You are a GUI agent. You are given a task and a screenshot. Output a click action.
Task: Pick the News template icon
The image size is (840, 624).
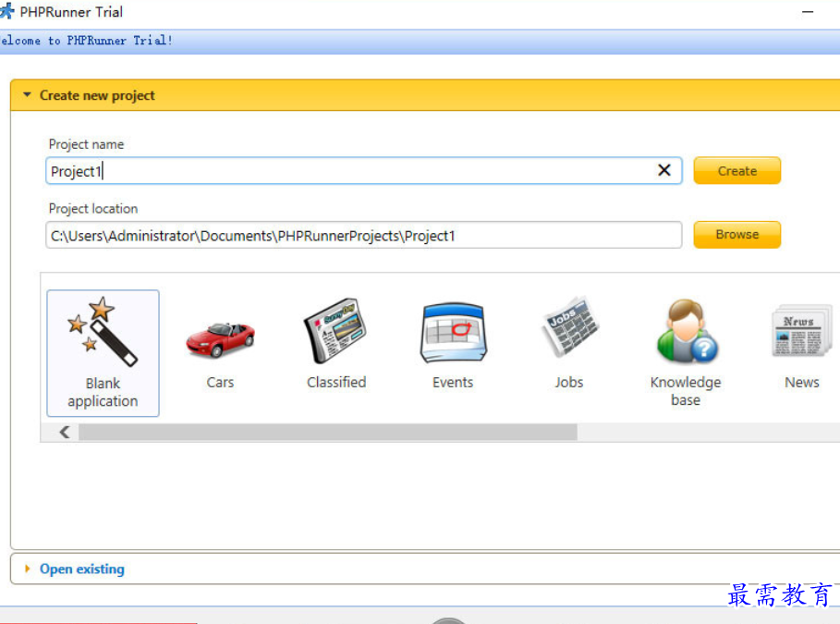[802, 330]
